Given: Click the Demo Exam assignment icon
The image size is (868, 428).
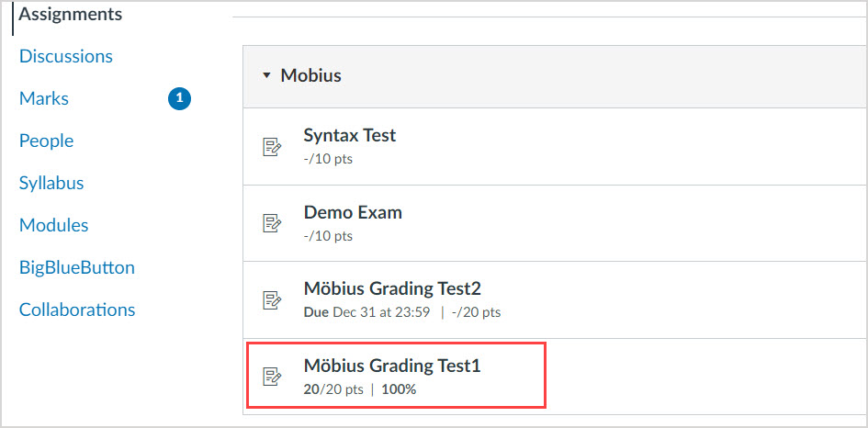Looking at the screenshot, I should tap(272, 223).
